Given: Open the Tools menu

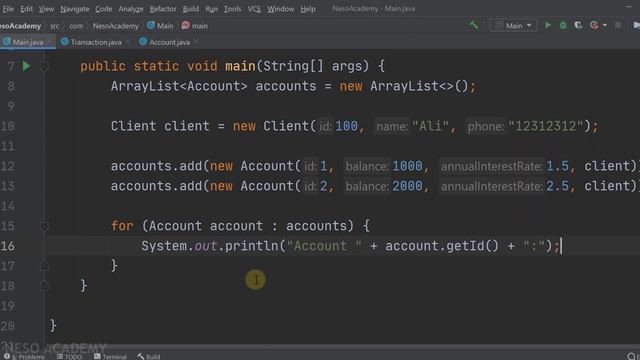Looking at the screenshot, I should (x=232, y=9).
